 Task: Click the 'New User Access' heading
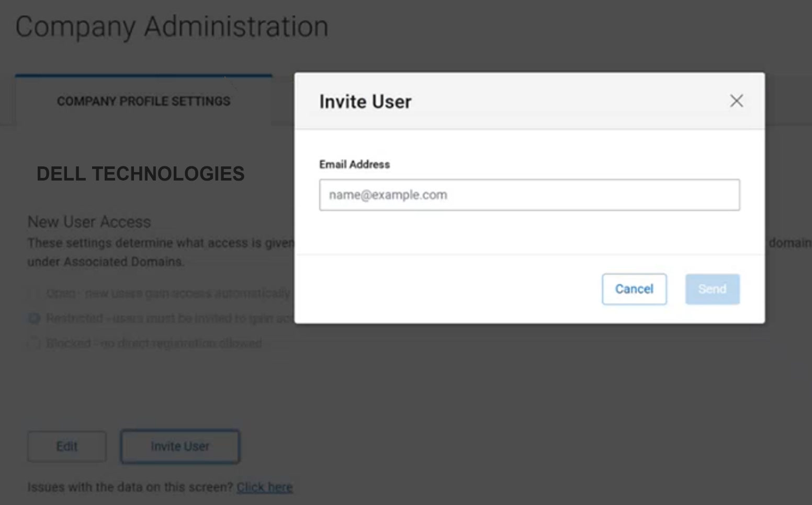(89, 222)
